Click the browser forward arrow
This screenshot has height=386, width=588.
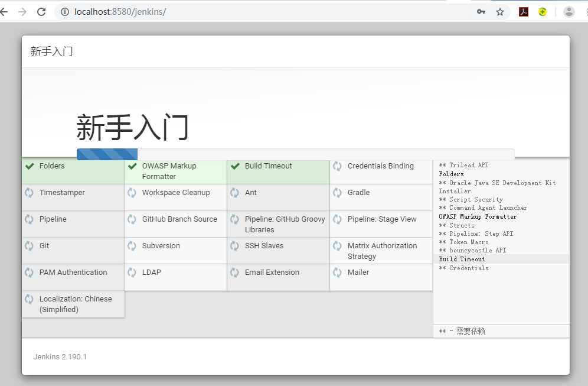tap(22, 12)
